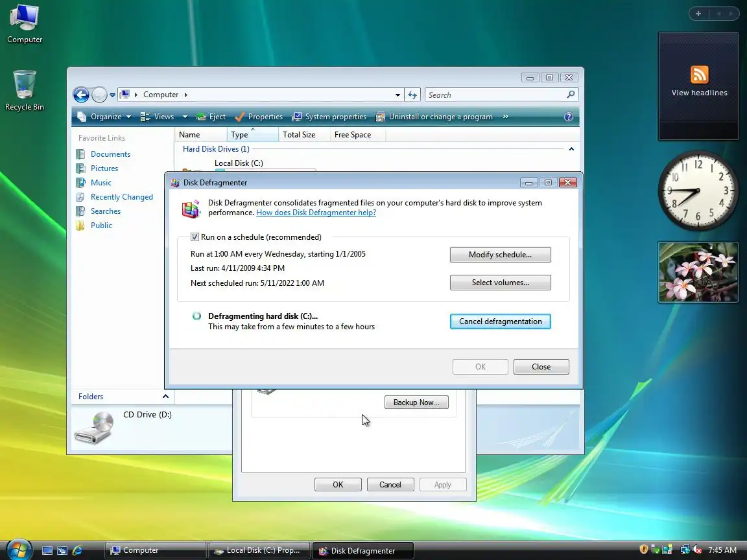Click the Explorer forward arrow button
Screen dimensions: 747x560
pos(99,95)
